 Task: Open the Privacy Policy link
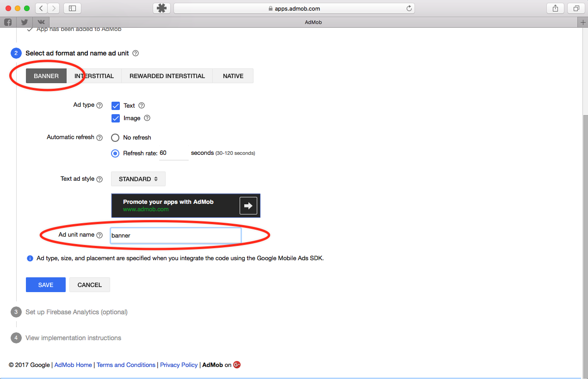[179, 365]
